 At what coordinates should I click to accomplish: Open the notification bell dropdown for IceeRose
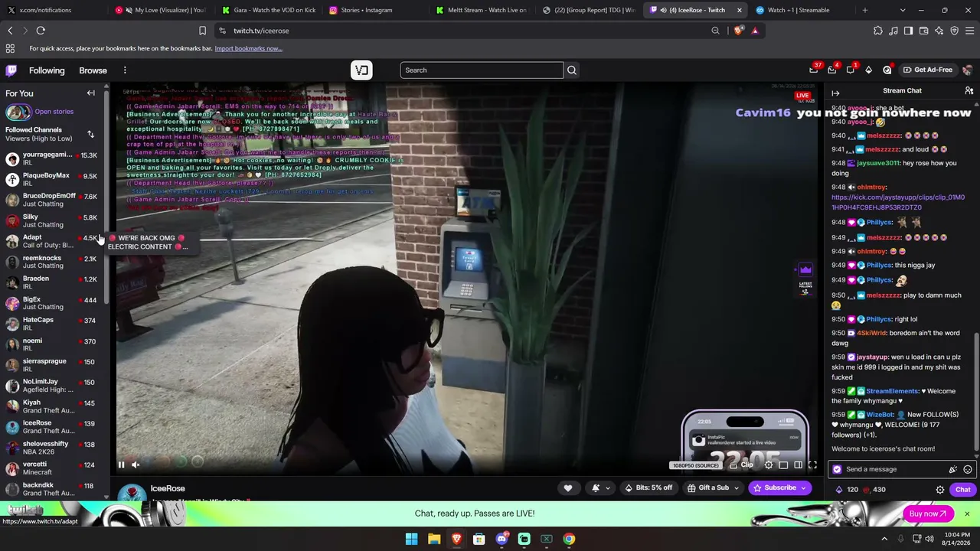(600, 488)
